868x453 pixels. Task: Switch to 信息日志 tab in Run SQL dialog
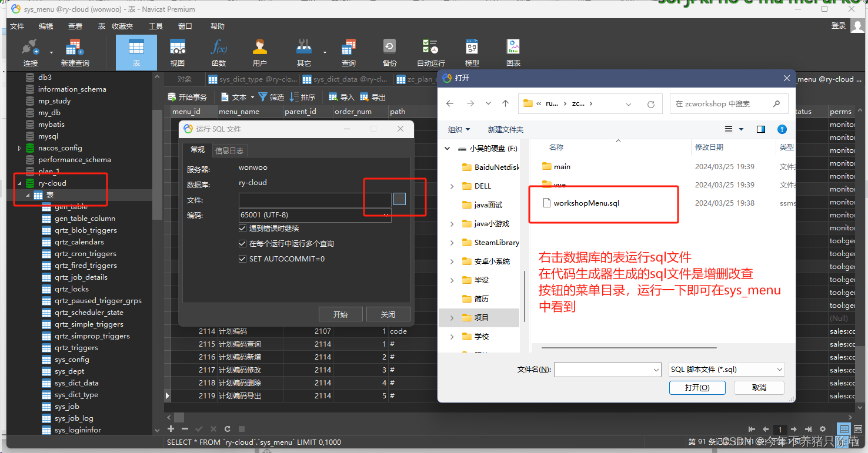pos(229,150)
